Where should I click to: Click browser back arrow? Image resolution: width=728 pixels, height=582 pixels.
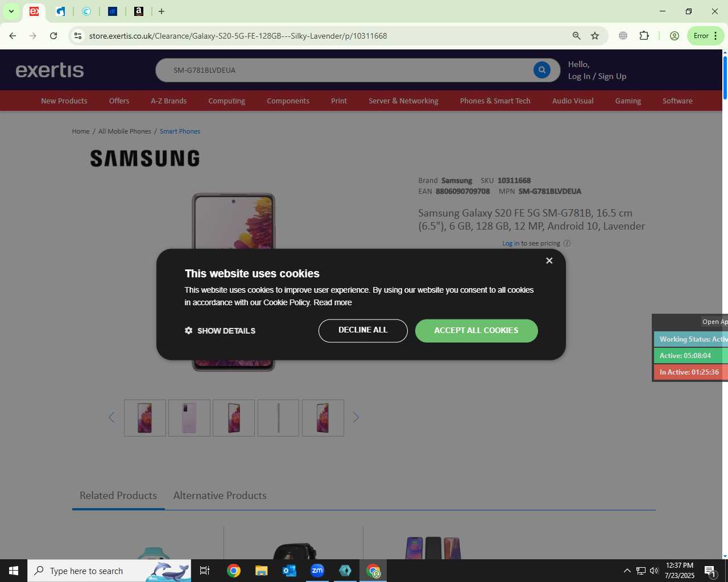coord(13,36)
